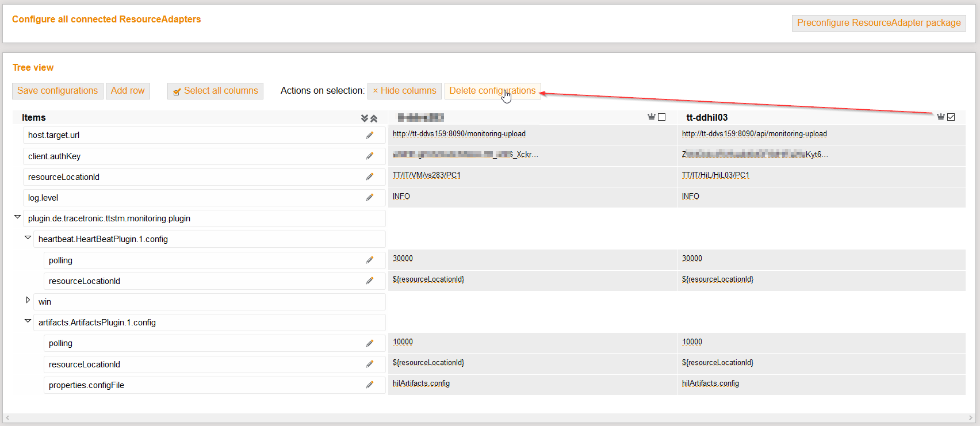This screenshot has width=980, height=426.
Task: Click tt-ddhil03 log.level INFO value
Action: click(691, 197)
